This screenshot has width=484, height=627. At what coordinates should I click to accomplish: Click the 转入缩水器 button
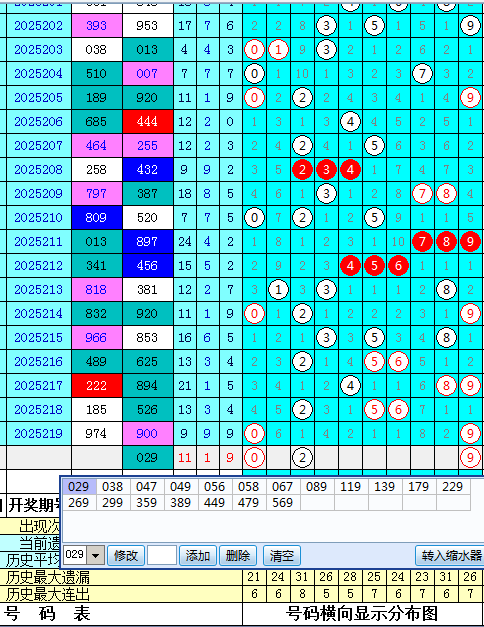[451, 555]
